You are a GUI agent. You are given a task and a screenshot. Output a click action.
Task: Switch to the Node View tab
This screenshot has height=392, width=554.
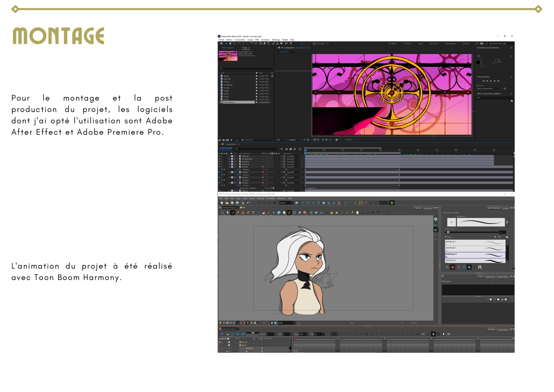coord(490,277)
